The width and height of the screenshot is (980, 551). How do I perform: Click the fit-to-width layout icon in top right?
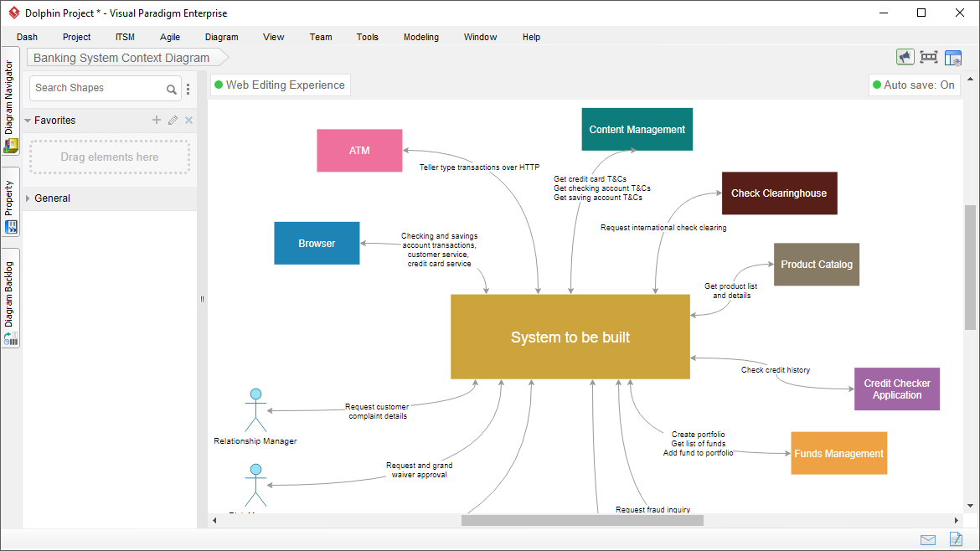(929, 58)
